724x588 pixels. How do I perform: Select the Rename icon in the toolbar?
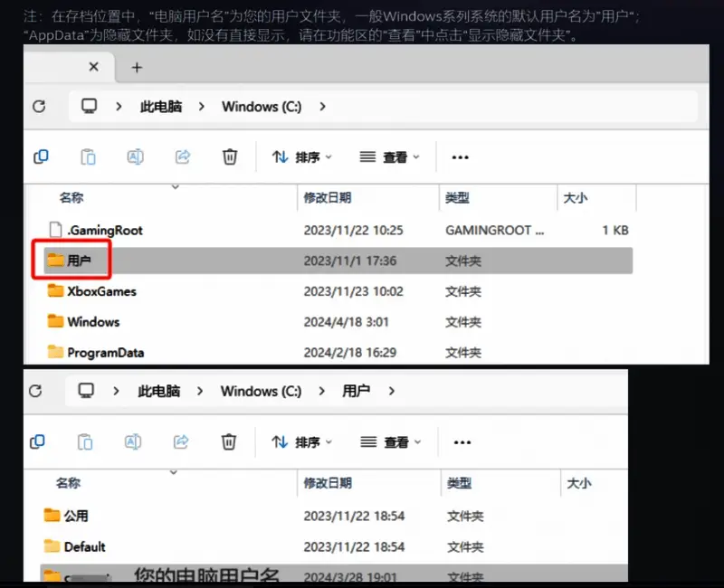tap(135, 156)
